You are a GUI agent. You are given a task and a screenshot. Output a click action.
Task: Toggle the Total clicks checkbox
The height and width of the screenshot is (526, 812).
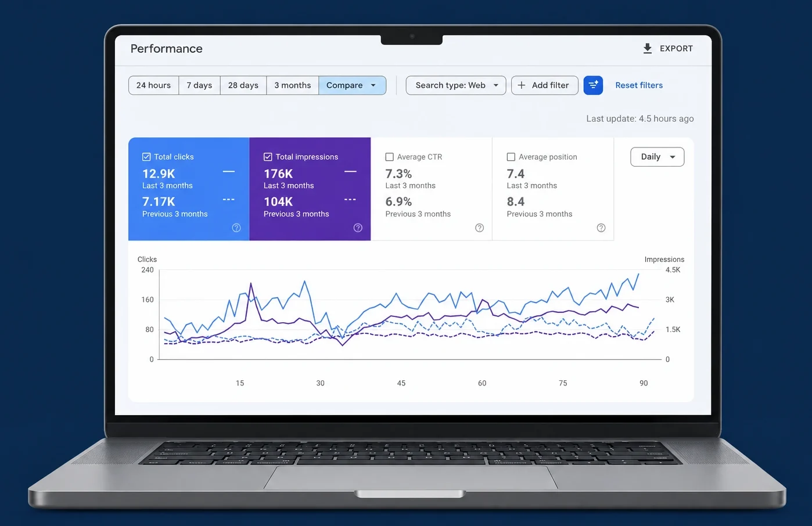click(x=146, y=157)
